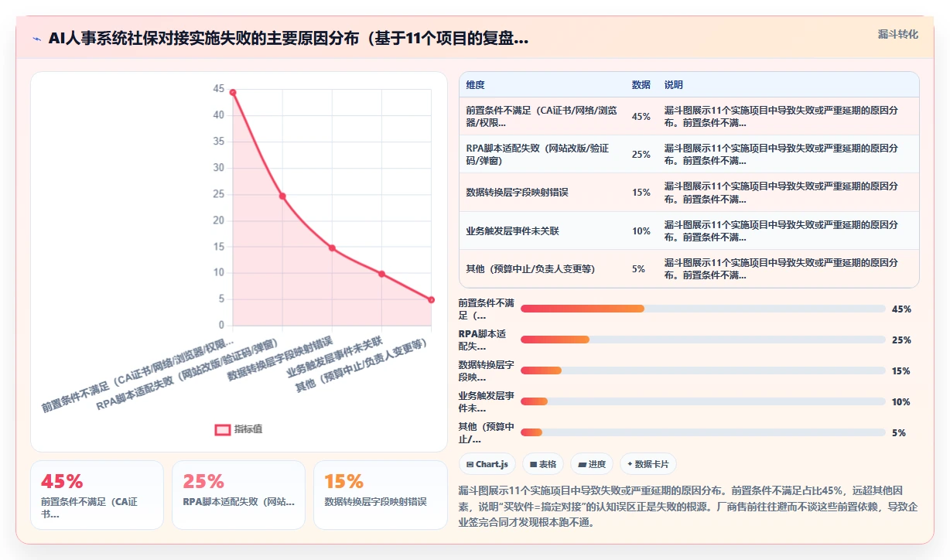This screenshot has width=950, height=560.
Task: Click the lightning icon beside the title
Action: 37,39
